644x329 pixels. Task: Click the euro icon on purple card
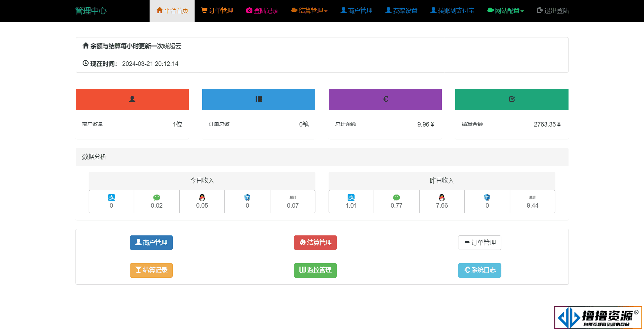(x=385, y=99)
